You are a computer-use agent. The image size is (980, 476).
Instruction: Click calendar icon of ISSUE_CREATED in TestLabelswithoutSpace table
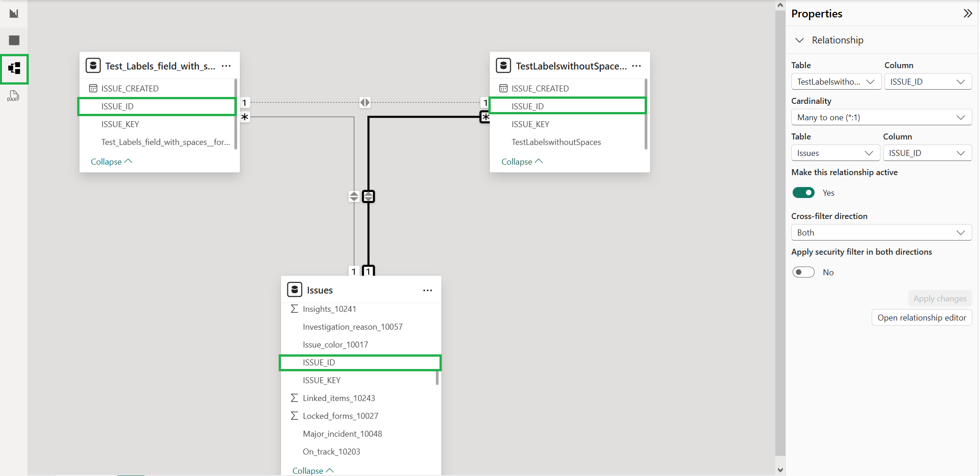click(x=503, y=88)
